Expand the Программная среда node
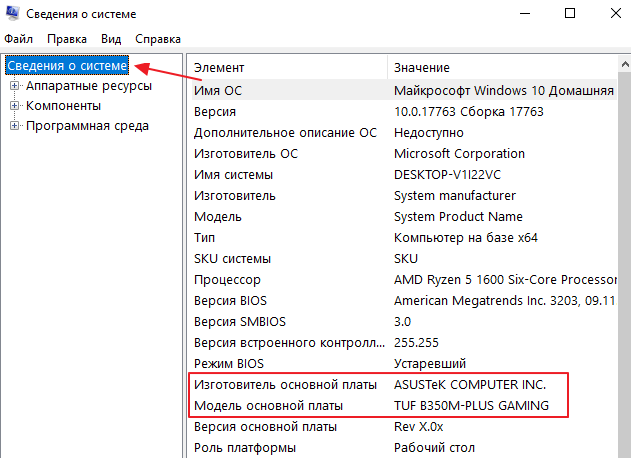This screenshot has width=631, height=458. pos(15,126)
